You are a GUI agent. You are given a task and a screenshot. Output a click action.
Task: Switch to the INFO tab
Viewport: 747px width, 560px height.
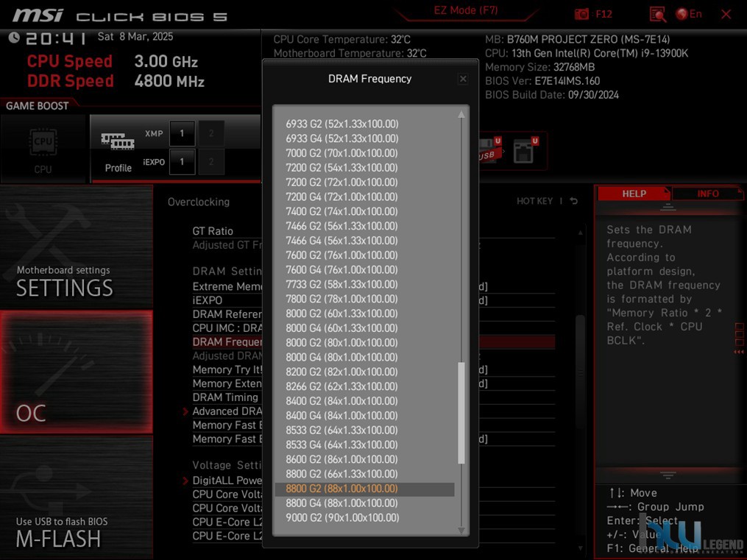pos(707,194)
